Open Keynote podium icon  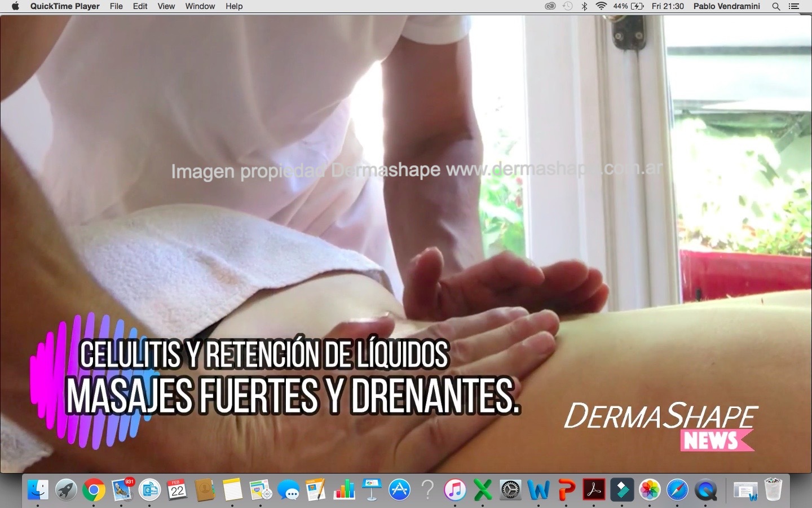coord(372,490)
